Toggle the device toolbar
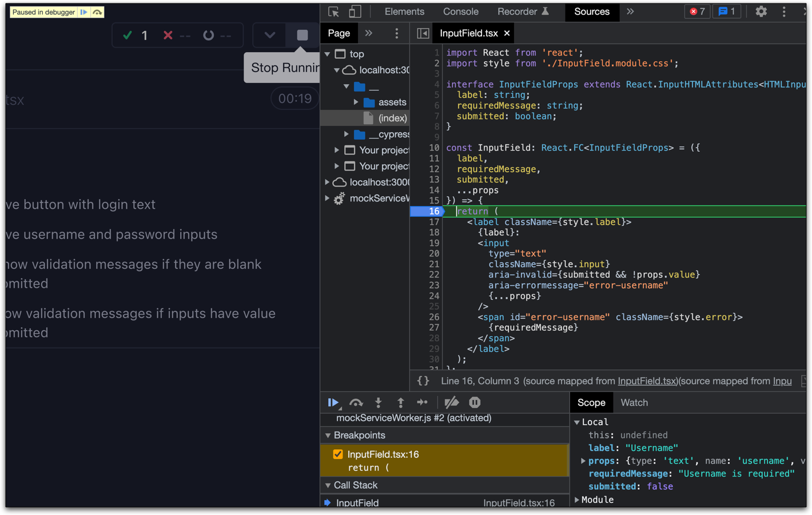The width and height of the screenshot is (812, 515). 355,11
